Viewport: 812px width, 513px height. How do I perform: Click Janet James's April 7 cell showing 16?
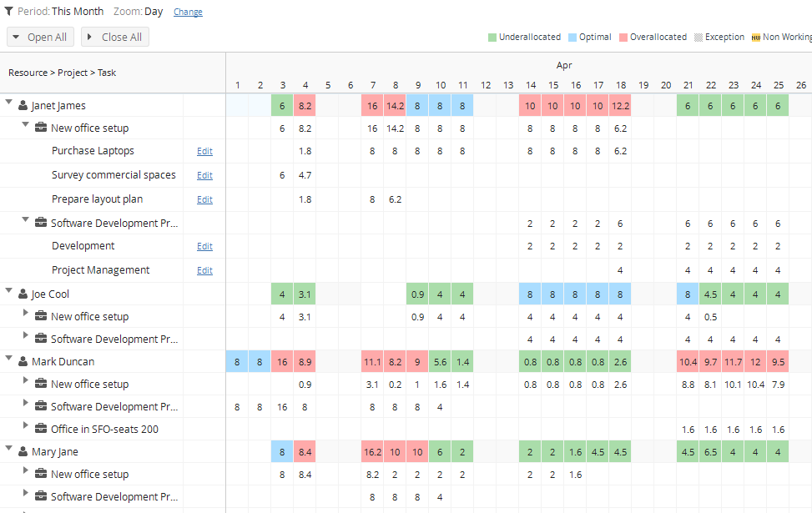point(372,106)
